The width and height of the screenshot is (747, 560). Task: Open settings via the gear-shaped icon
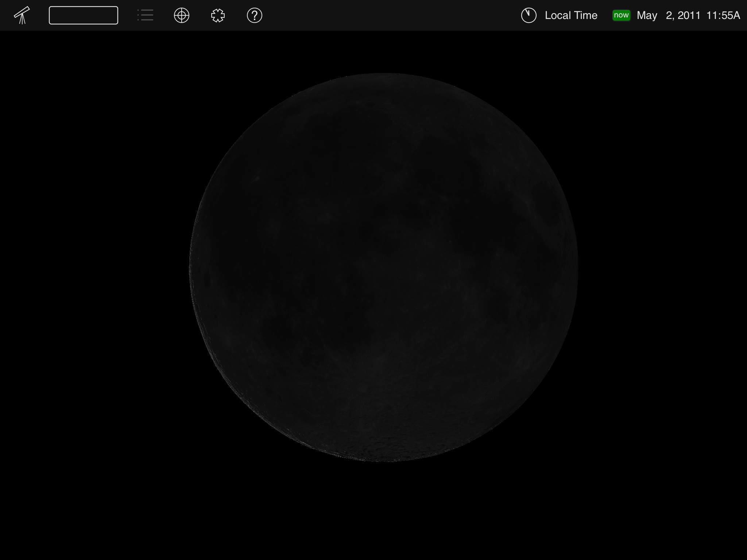[218, 15]
